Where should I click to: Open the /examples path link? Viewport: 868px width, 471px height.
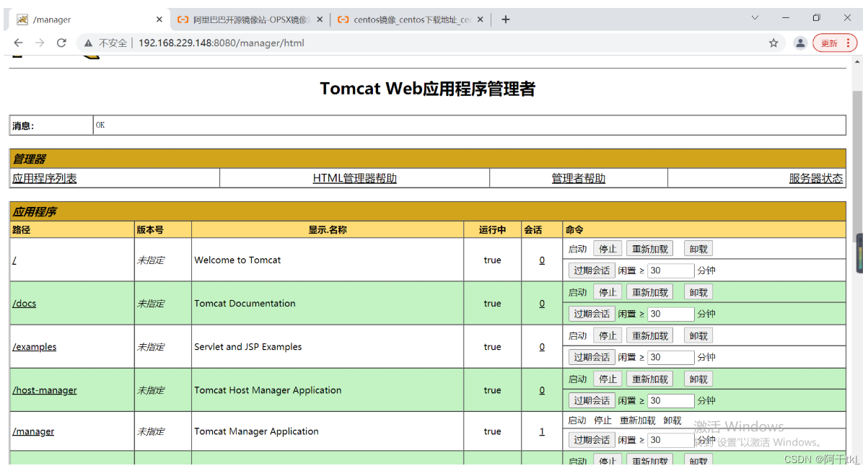[34, 346]
